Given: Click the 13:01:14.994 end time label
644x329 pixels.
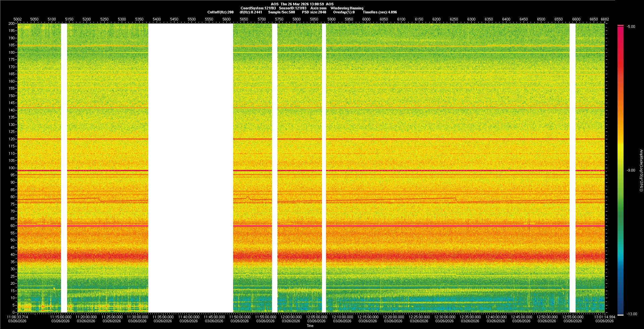Looking at the screenshot, I should click(604, 317).
